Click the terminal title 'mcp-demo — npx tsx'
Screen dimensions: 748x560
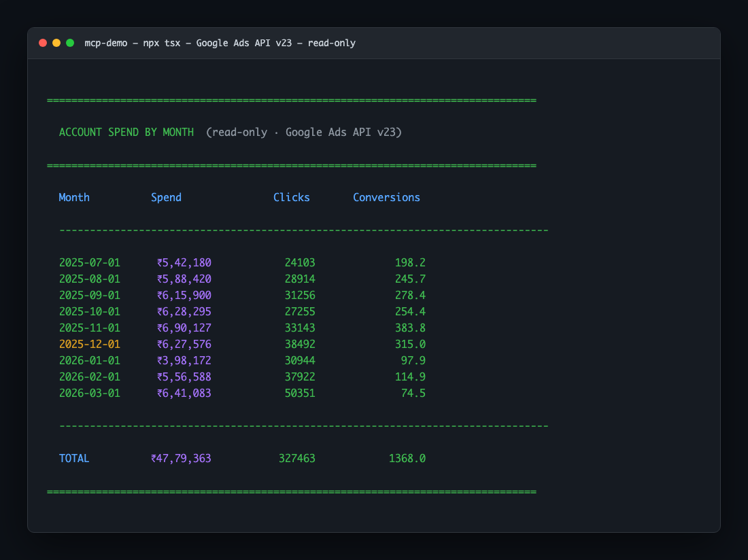133,43
